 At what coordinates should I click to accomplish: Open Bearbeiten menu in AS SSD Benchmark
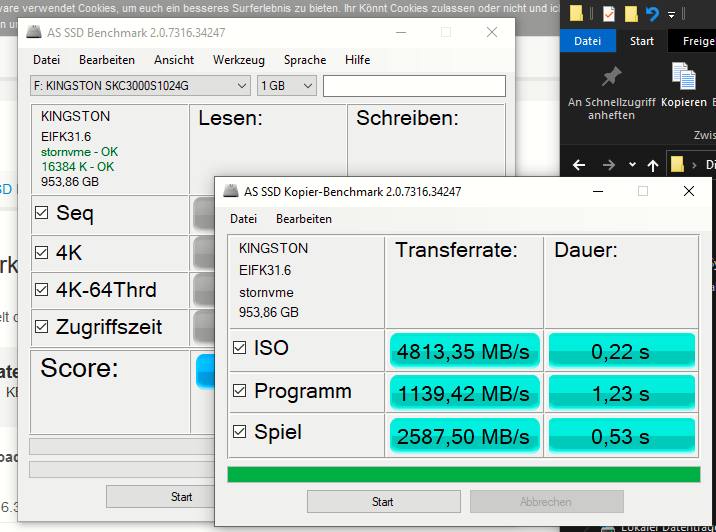[107, 60]
